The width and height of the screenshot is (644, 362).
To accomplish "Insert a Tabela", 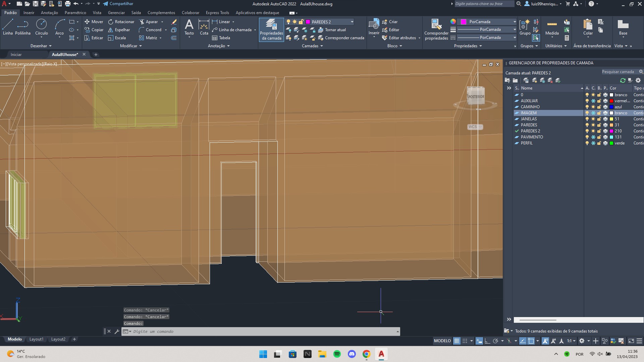I will point(221,38).
